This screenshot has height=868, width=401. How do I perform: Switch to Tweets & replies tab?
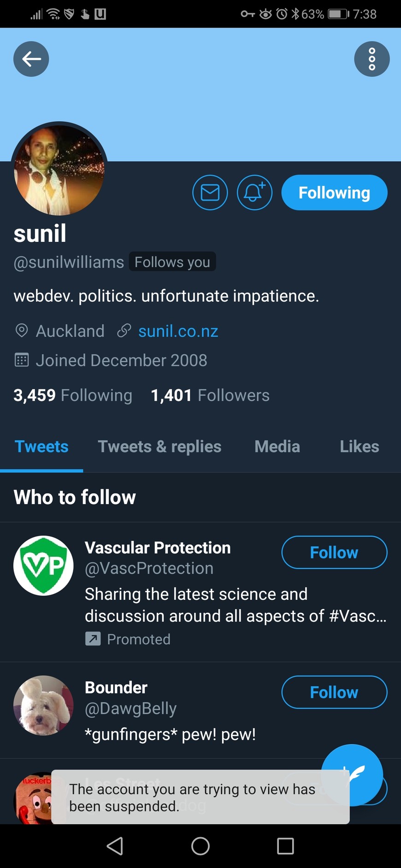(159, 446)
